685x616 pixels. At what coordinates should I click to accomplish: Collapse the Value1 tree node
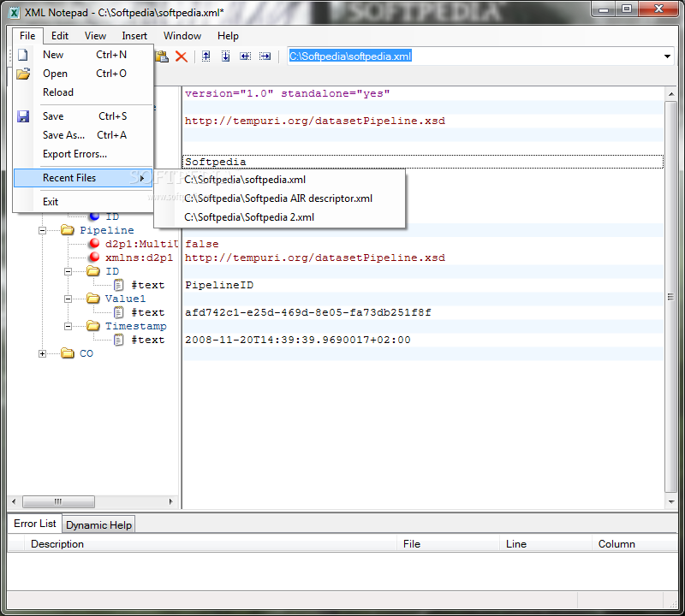click(x=68, y=299)
